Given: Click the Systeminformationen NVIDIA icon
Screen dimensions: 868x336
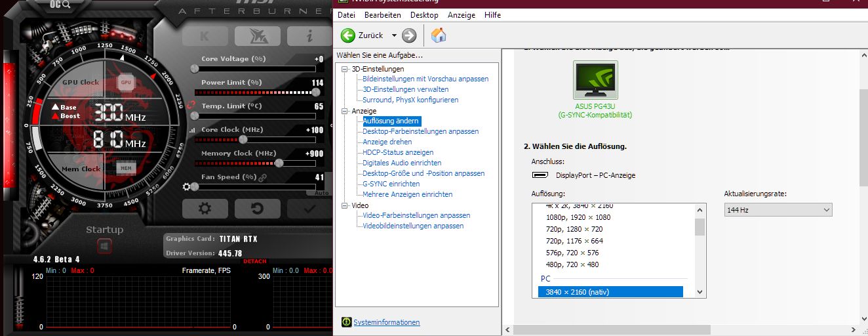Looking at the screenshot, I should (346, 322).
